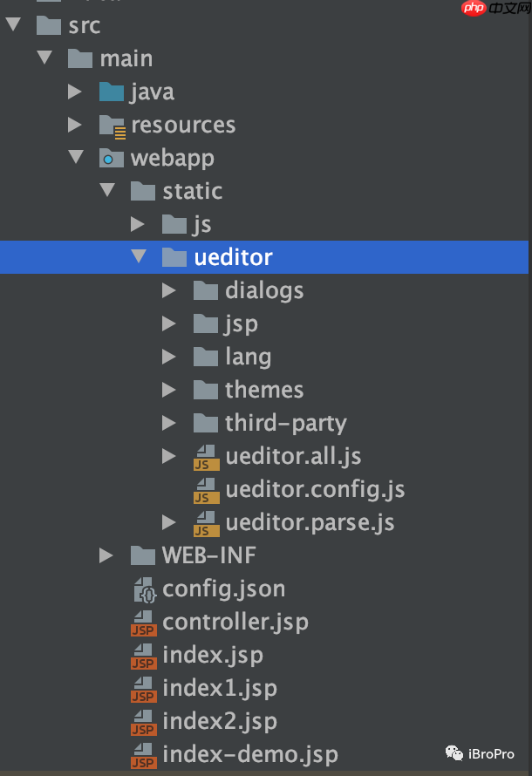
Task: Click the themes folder icon
Action: click(206, 390)
